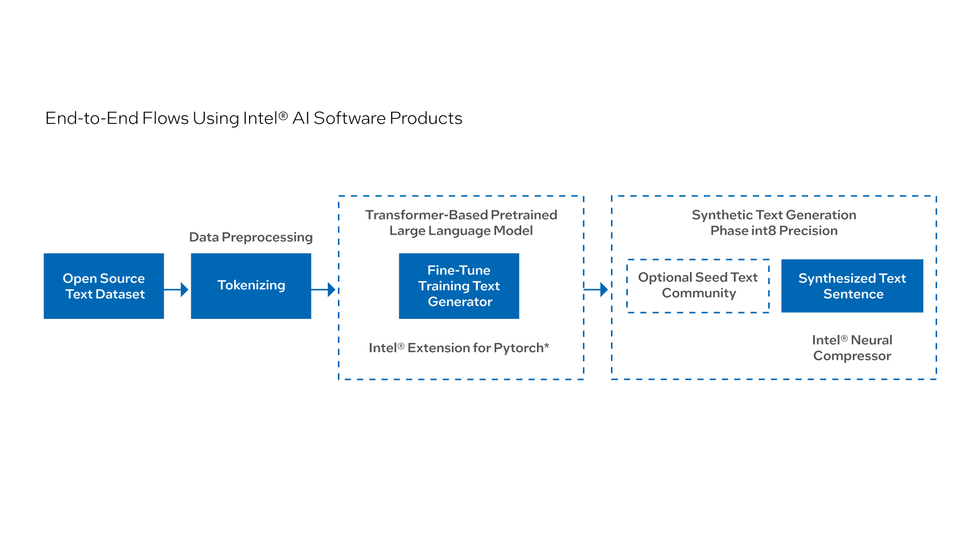Click the Large Language Model text line

461,231
